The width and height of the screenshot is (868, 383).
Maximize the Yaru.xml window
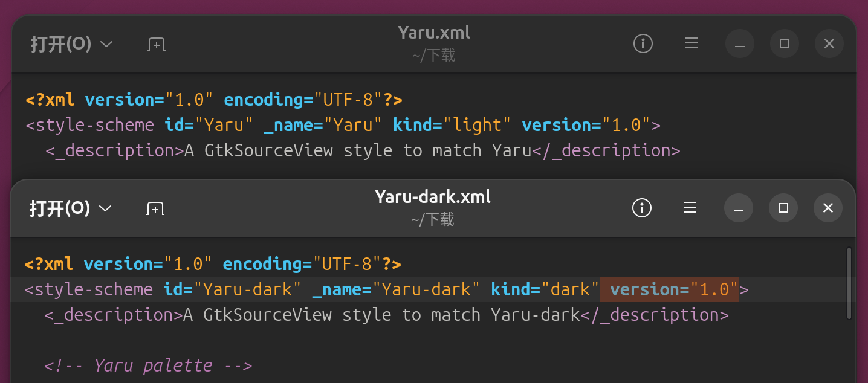(785, 43)
